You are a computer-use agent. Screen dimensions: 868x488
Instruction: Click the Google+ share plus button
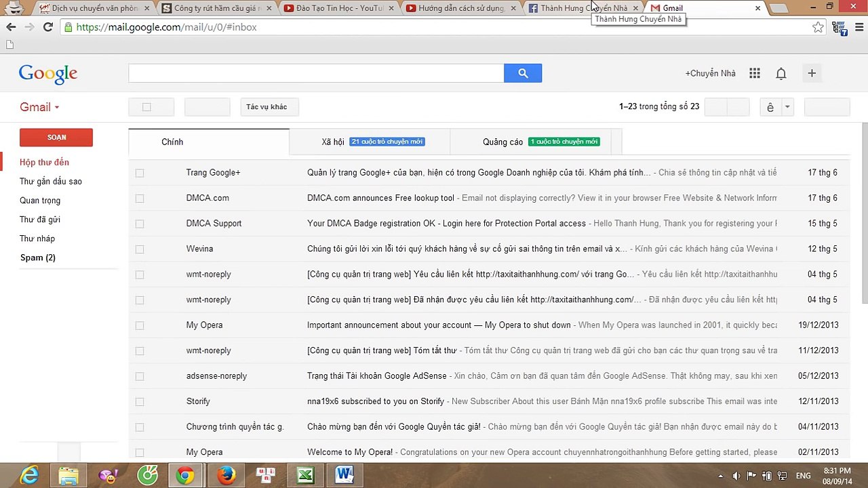tap(812, 73)
